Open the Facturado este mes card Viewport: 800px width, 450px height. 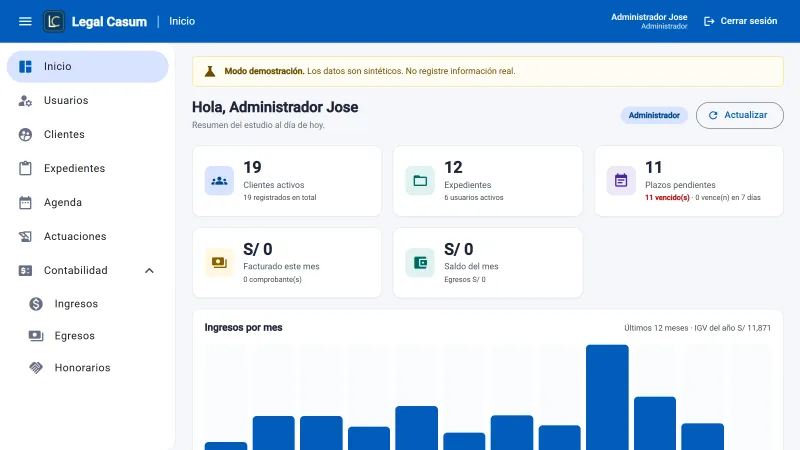coord(287,263)
